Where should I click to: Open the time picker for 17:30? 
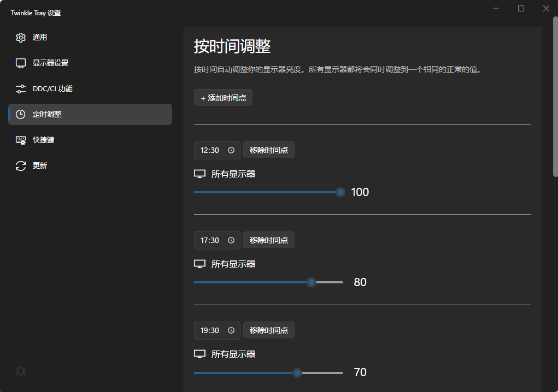pos(231,240)
